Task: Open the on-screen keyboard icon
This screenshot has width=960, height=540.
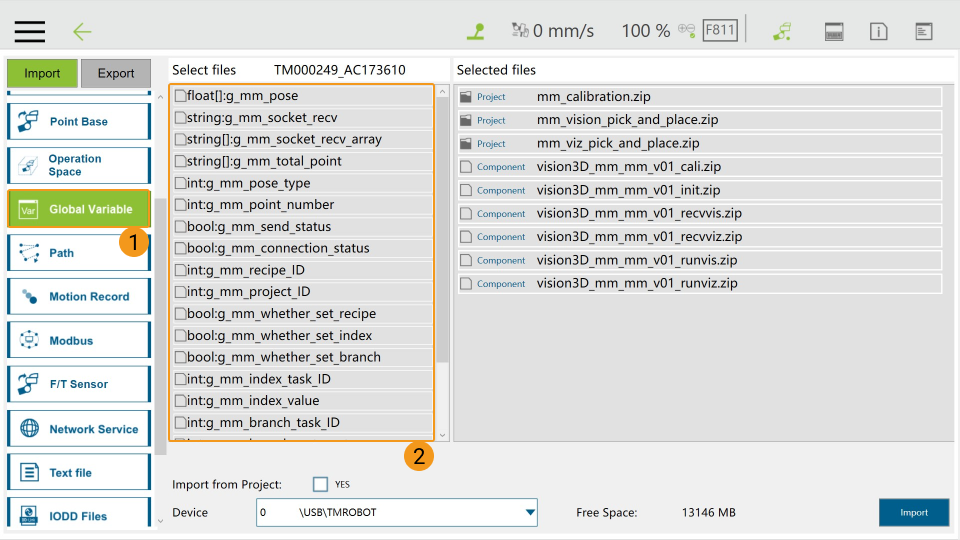Action: (x=834, y=31)
